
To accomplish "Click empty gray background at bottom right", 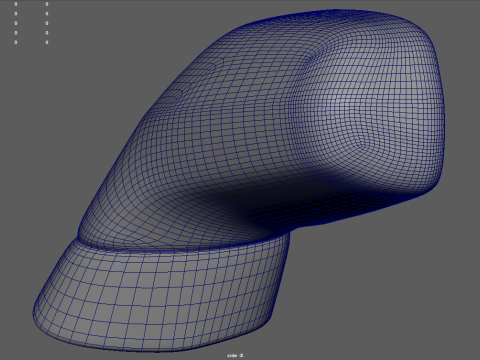I will [x=400, y=300].
